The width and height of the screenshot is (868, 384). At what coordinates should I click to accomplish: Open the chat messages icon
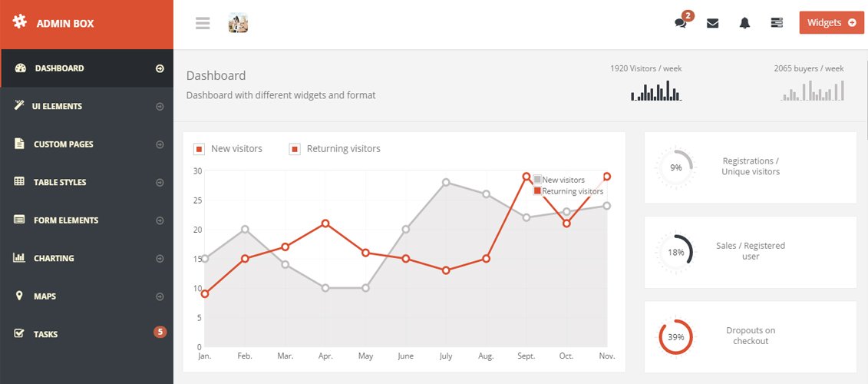680,23
